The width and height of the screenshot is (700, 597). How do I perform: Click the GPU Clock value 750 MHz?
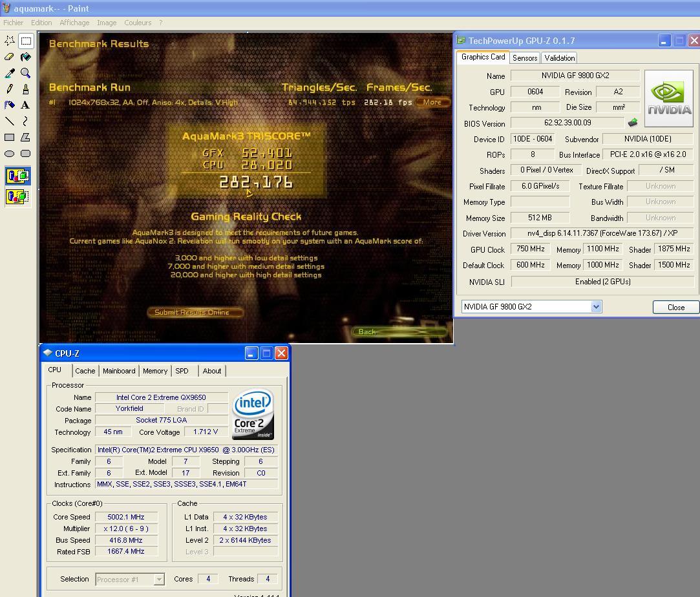click(531, 249)
